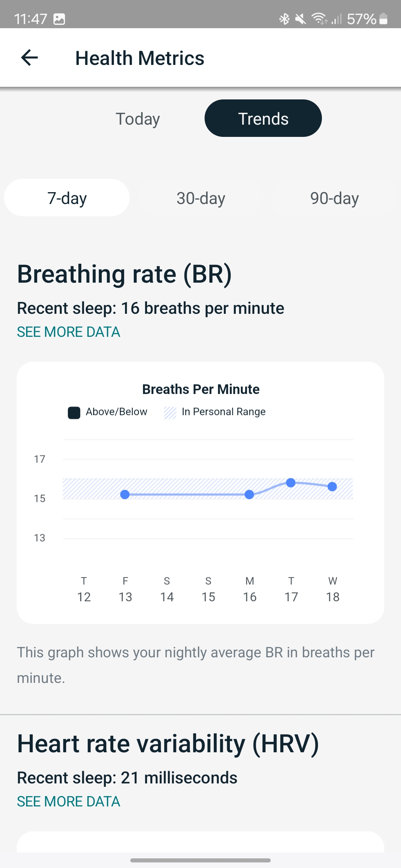This screenshot has width=401, height=868.
Task: Open SEE MORE DATA for Breathing rate
Action: coord(69,332)
